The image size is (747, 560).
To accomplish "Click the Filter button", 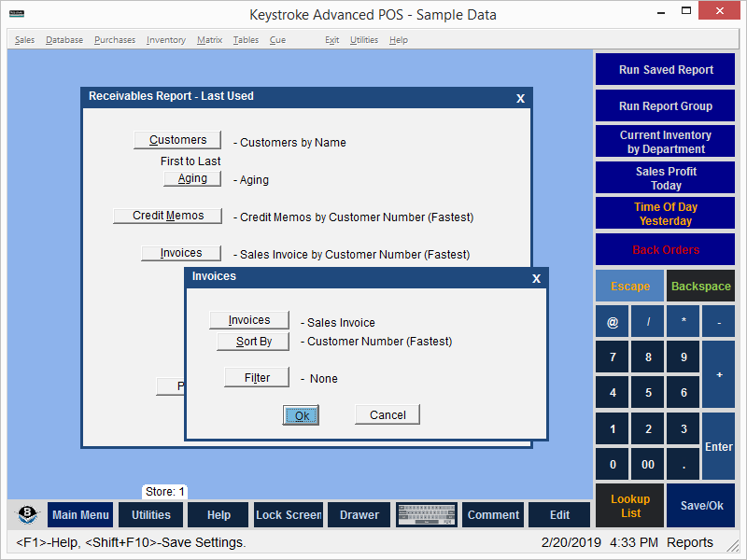I will pyautogui.click(x=257, y=378).
